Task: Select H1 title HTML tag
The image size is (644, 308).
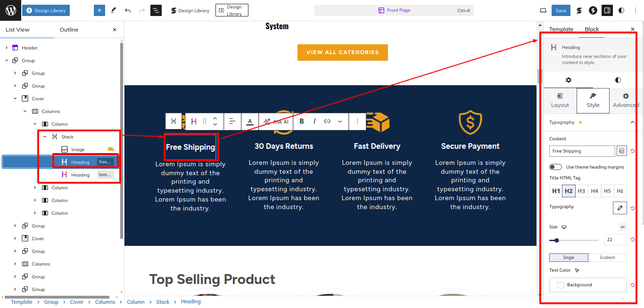Action: pyautogui.click(x=556, y=191)
